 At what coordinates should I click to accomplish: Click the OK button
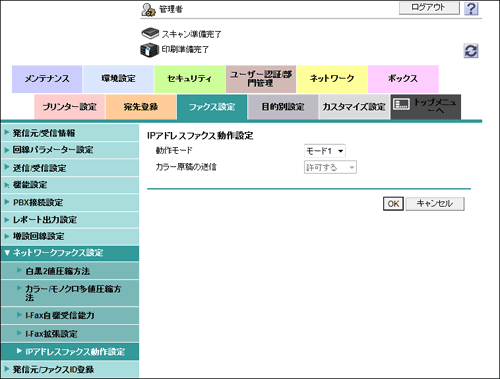[x=393, y=204]
